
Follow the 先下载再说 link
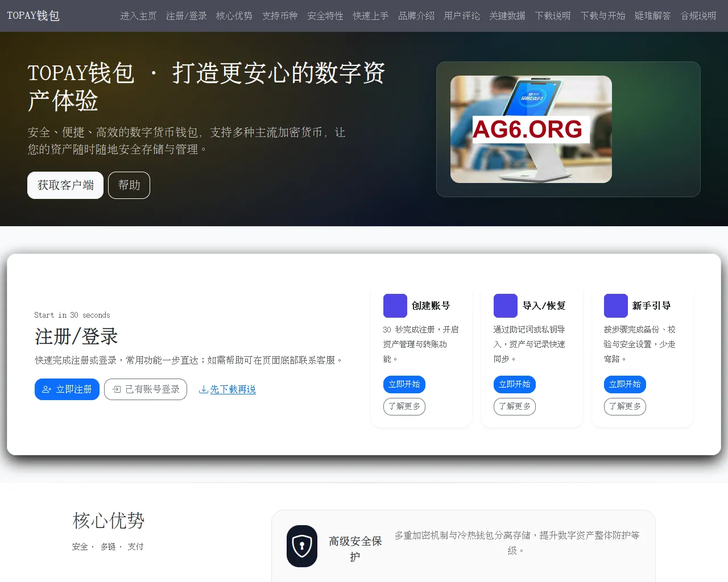point(227,389)
